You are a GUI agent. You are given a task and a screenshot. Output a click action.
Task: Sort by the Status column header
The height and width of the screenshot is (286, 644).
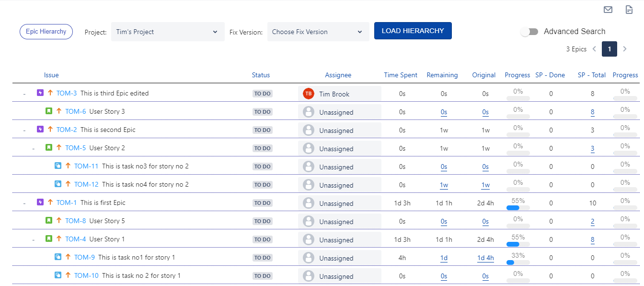click(261, 75)
